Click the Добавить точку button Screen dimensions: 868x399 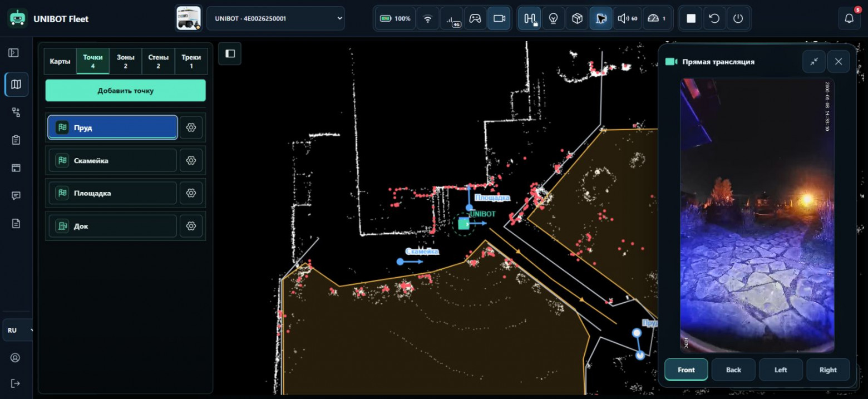pyautogui.click(x=126, y=90)
